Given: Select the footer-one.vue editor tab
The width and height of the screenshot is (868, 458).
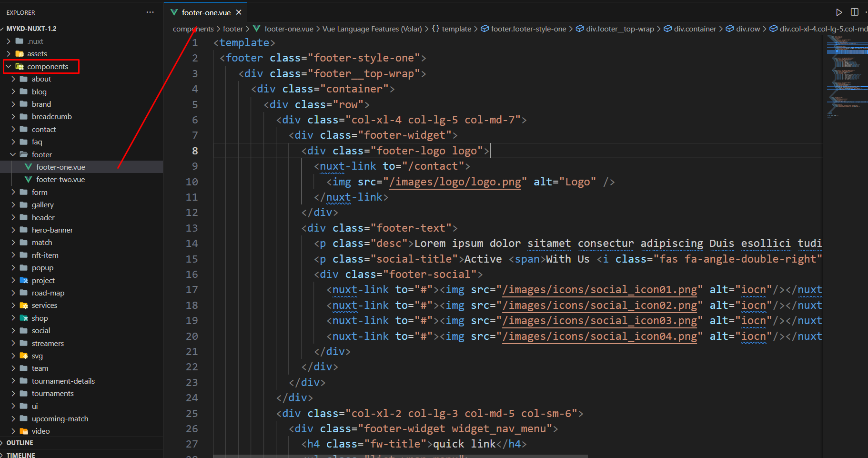Looking at the screenshot, I should pos(206,12).
